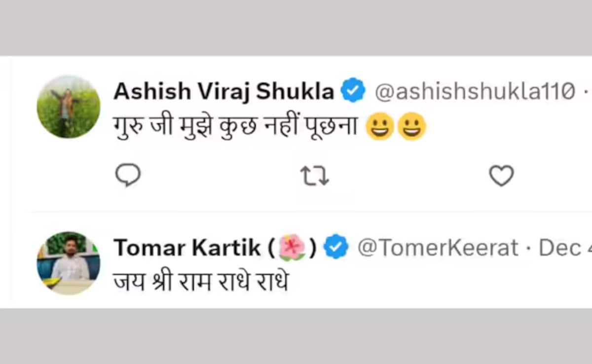Click verified badge beside Tomar Kartik

pyautogui.click(x=336, y=248)
